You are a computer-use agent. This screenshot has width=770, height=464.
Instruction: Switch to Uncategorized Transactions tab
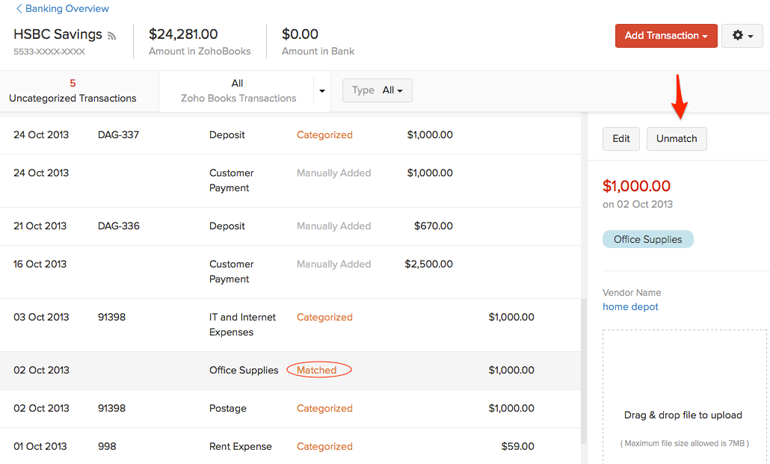pyautogui.click(x=72, y=91)
